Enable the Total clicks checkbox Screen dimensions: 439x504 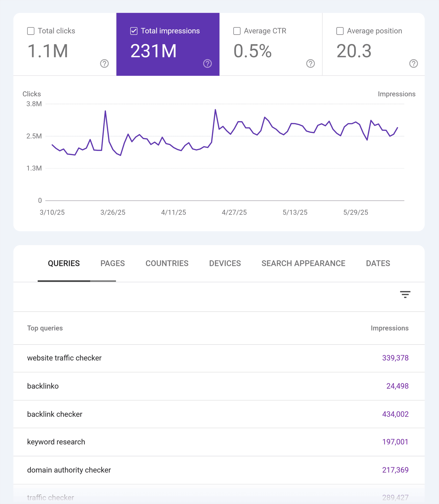31,31
